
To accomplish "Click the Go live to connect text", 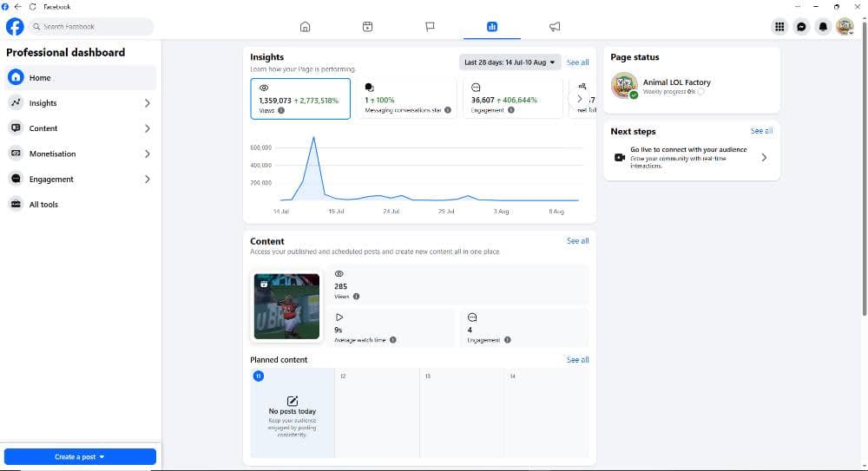I will 688,149.
